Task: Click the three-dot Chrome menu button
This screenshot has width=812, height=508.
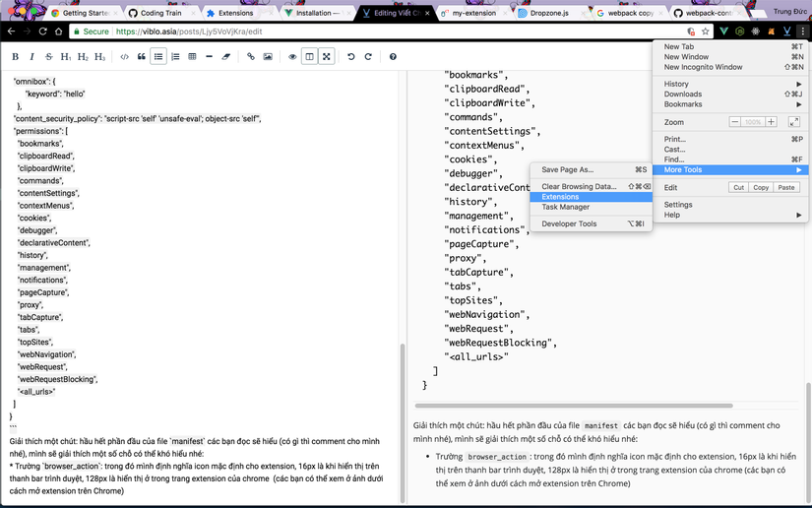Action: (803, 32)
